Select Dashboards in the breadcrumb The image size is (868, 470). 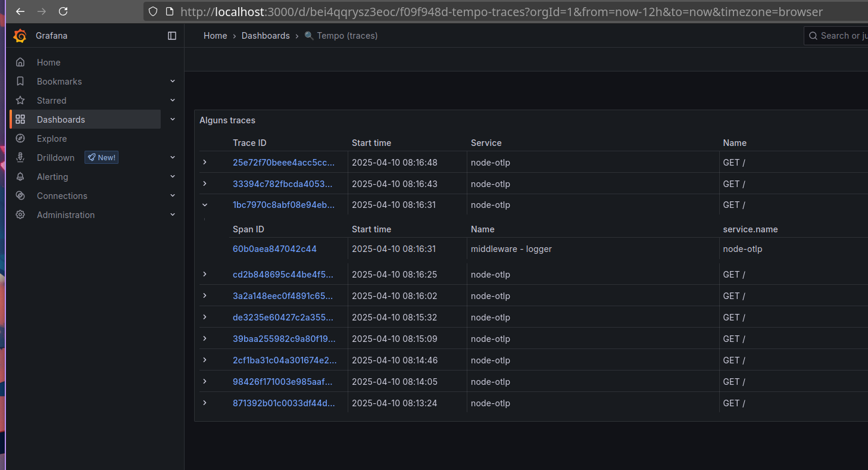pyautogui.click(x=266, y=36)
